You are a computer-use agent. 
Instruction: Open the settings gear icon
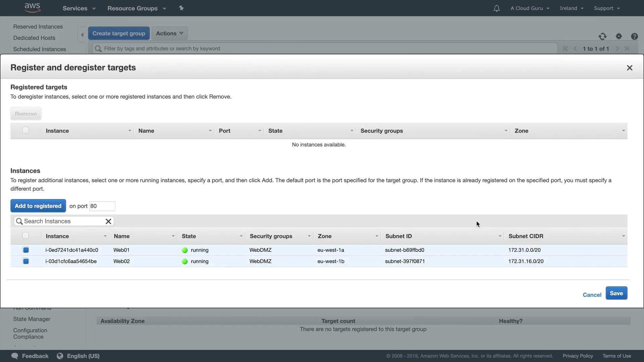(x=619, y=36)
